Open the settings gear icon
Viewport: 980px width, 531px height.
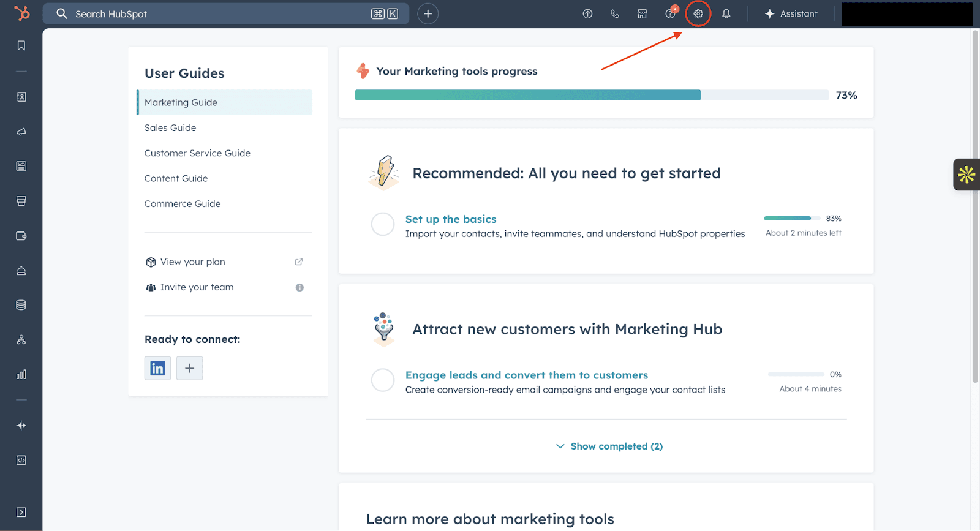pos(698,13)
